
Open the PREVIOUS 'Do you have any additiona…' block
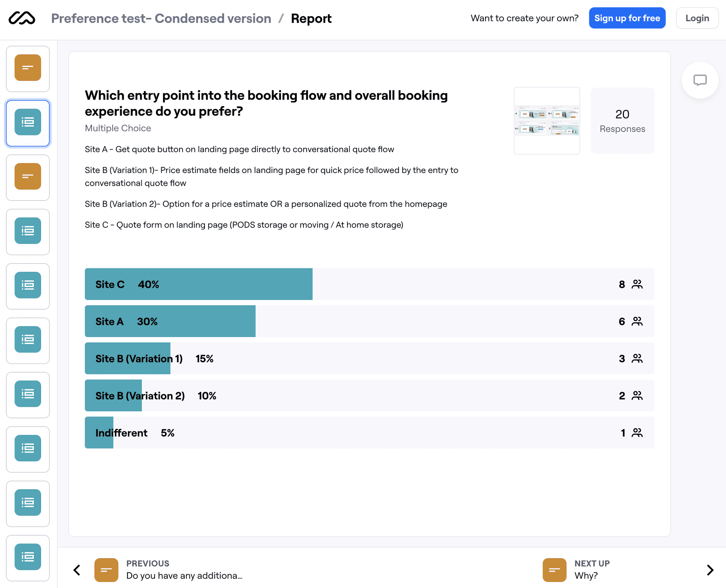tap(169, 570)
